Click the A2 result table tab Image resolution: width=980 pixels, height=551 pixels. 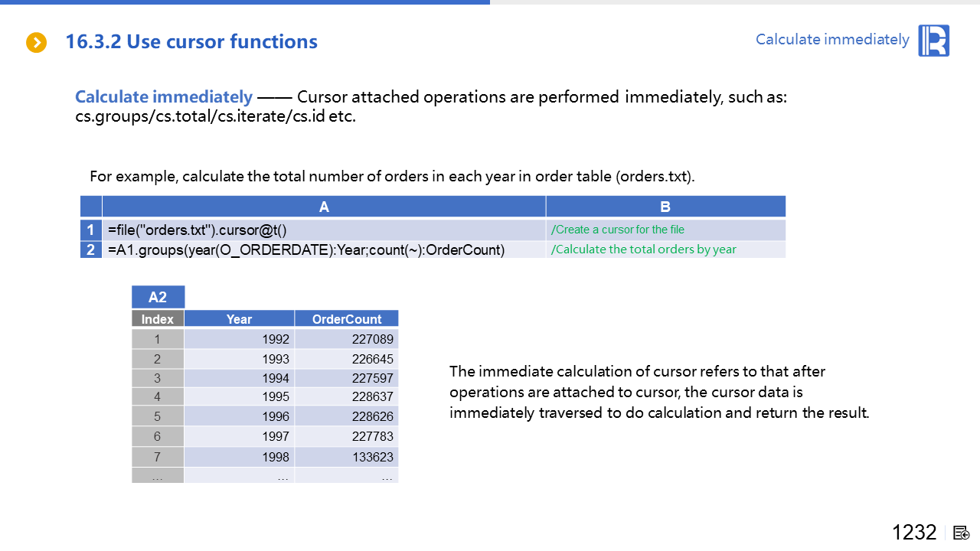click(x=158, y=297)
